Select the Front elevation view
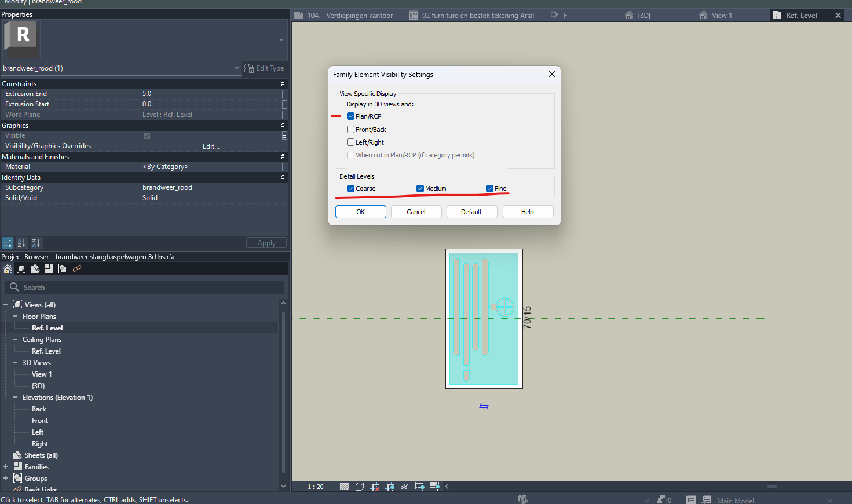This screenshot has height=504, width=852. tap(40, 421)
